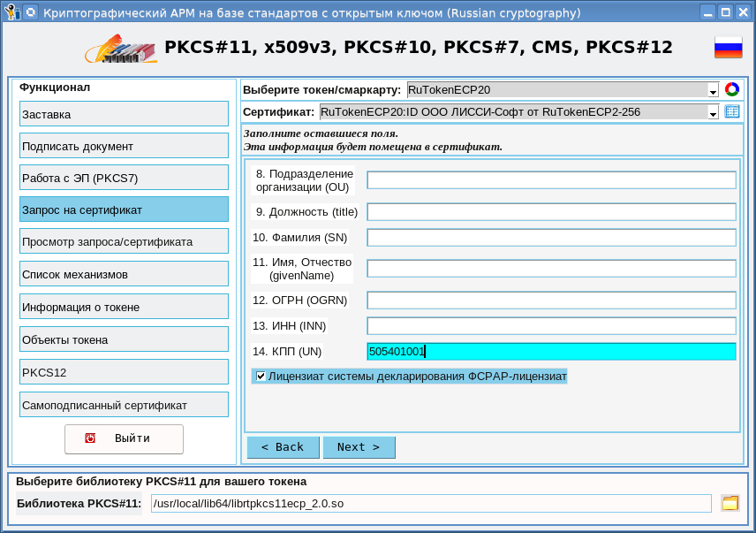Click the folder icon to browse library
The width and height of the screenshot is (756, 533).
pyautogui.click(x=730, y=503)
